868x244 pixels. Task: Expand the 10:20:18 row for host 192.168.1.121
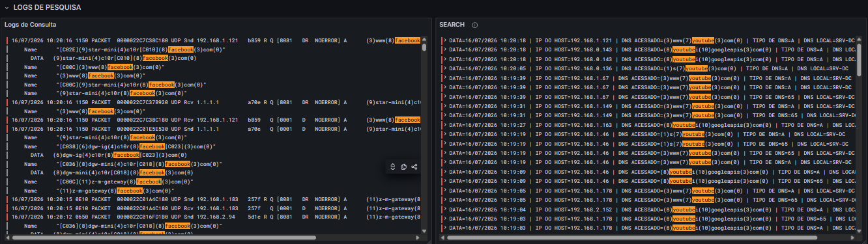click(x=445, y=40)
